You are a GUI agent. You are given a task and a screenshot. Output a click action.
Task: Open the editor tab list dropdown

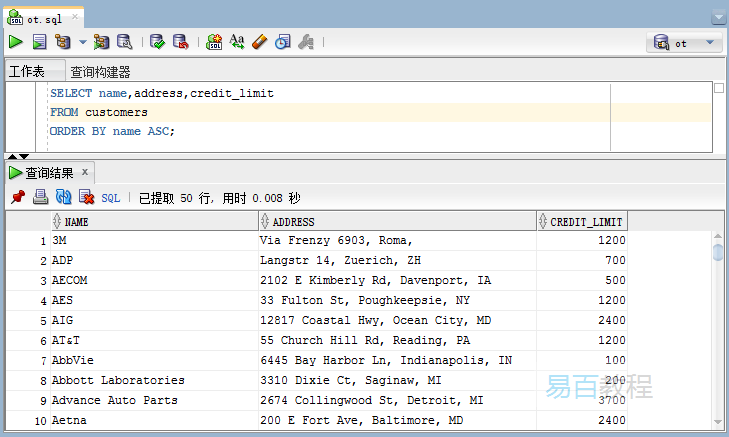coord(718,17)
